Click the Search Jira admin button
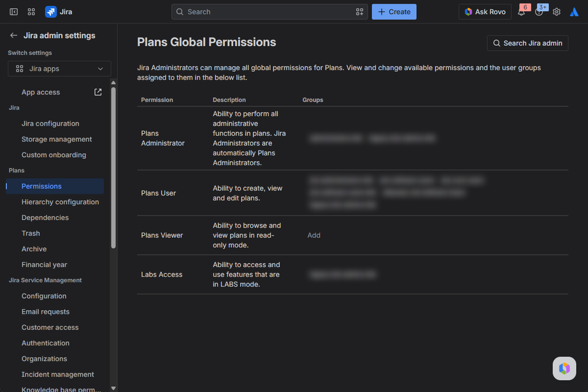Image resolution: width=588 pixels, height=392 pixels. coord(527,43)
